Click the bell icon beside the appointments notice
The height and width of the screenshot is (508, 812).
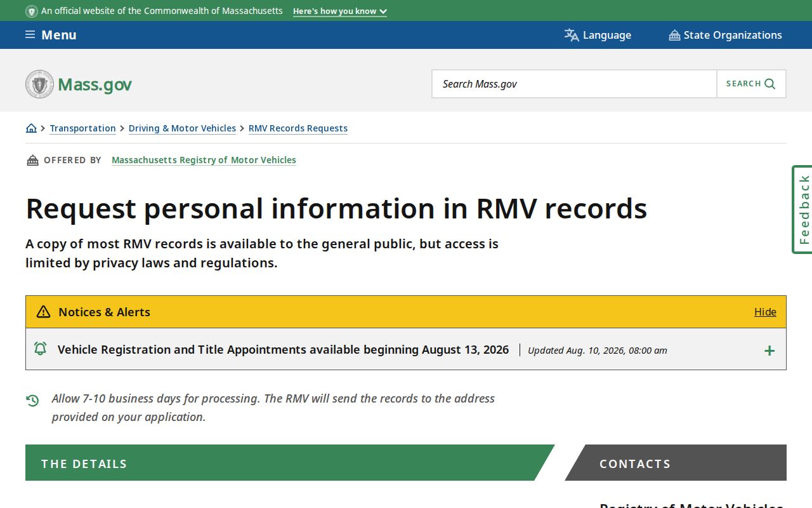coord(40,349)
